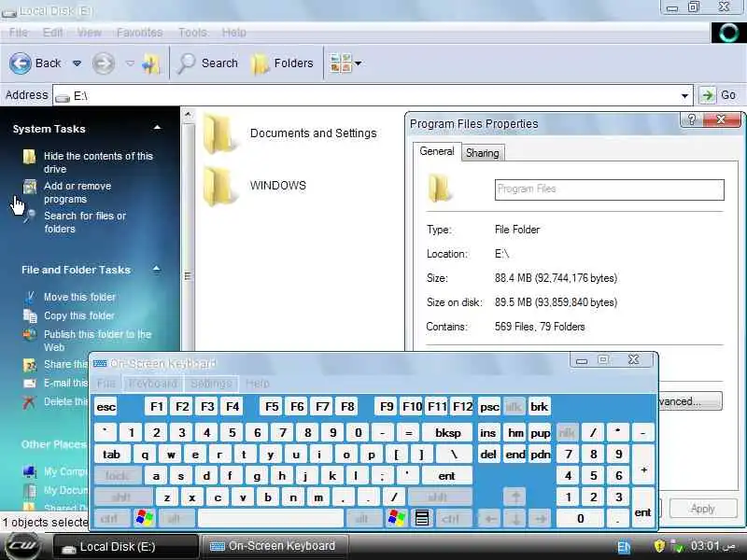Click the esc key on On-Screen Keyboard

(106, 407)
